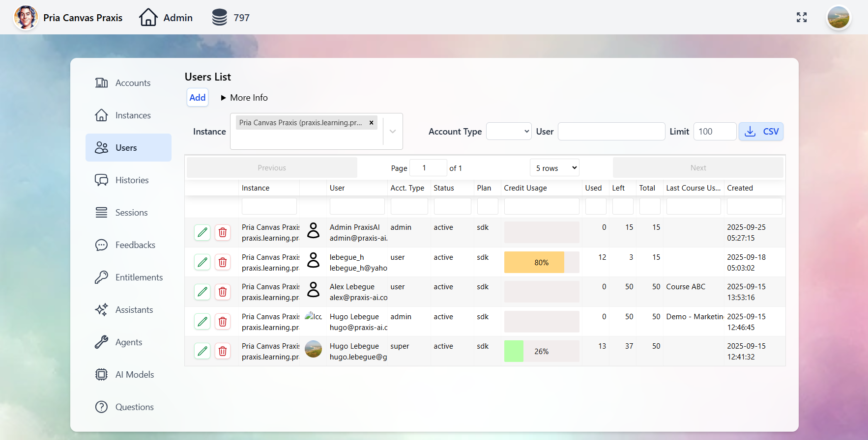Click the Pria avatar logo in header

coord(26,18)
